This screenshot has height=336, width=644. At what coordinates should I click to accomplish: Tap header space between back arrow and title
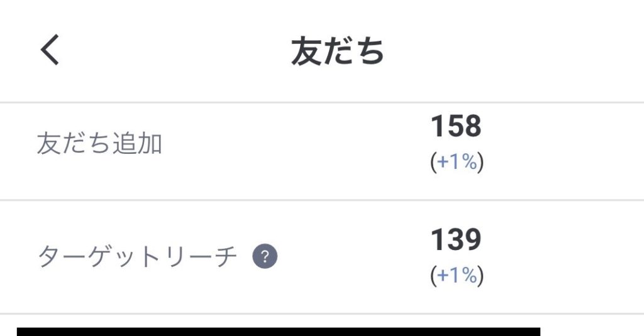pyautogui.click(x=175, y=51)
